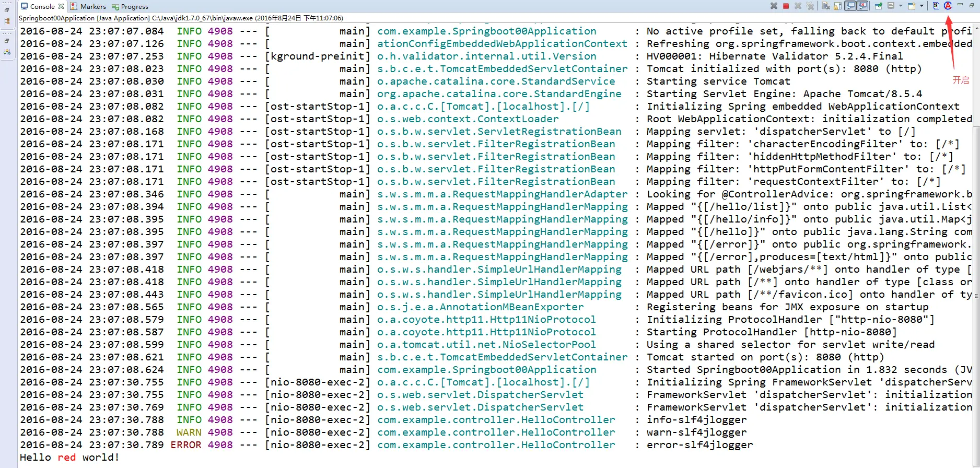Click the 'error-slf4jlogger' log message
Image resolution: width=980 pixels, height=468 pixels.
pyautogui.click(x=699, y=445)
